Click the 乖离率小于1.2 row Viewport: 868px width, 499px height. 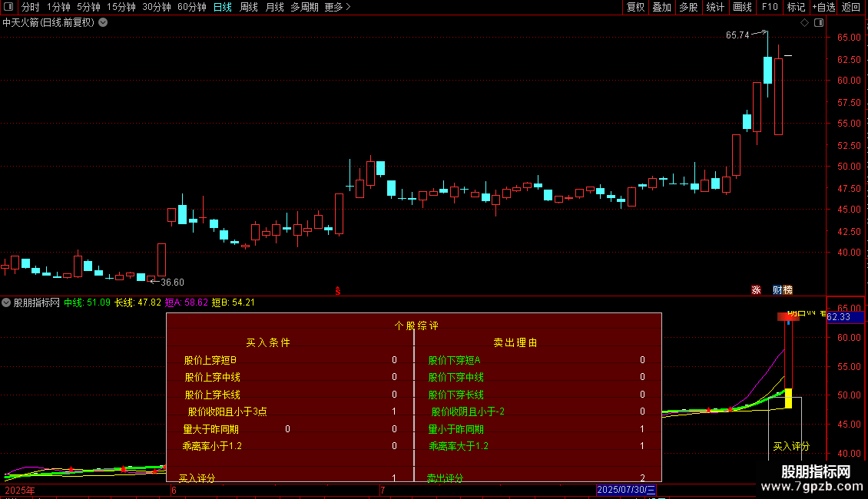click(290, 446)
